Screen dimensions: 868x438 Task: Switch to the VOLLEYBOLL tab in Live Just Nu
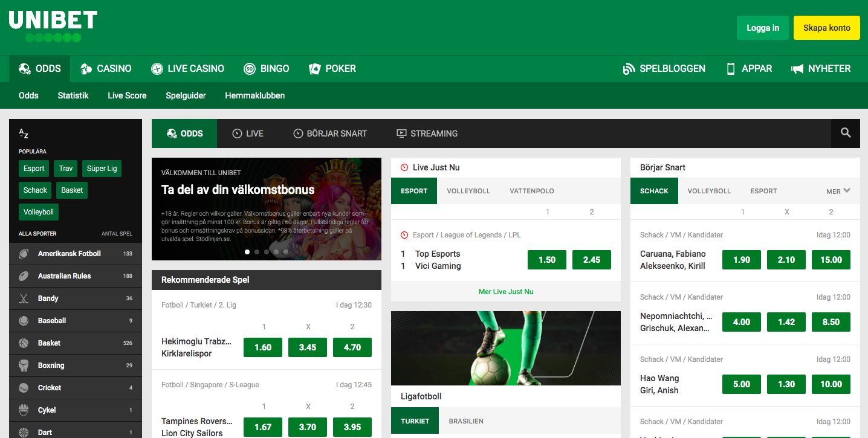(x=468, y=190)
